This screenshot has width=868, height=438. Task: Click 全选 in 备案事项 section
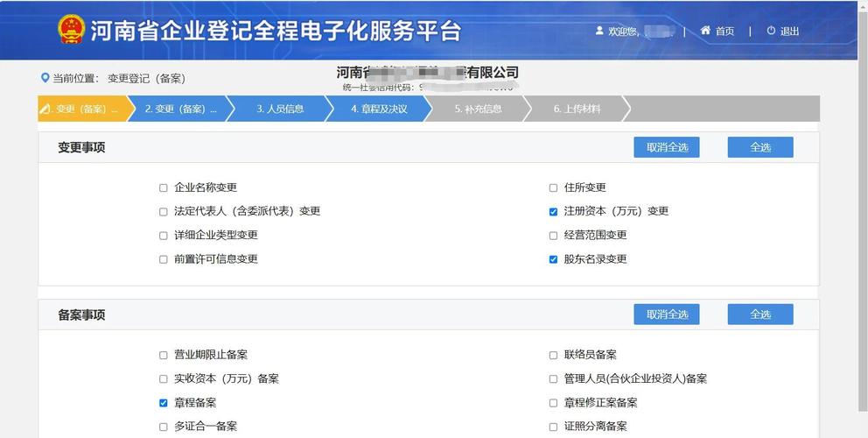click(x=760, y=314)
